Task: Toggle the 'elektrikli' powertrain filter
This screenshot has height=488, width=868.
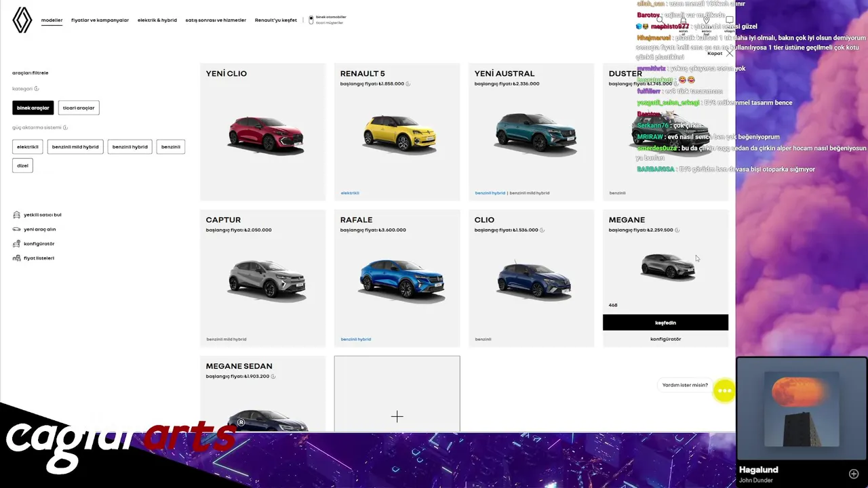Action: click(x=28, y=146)
